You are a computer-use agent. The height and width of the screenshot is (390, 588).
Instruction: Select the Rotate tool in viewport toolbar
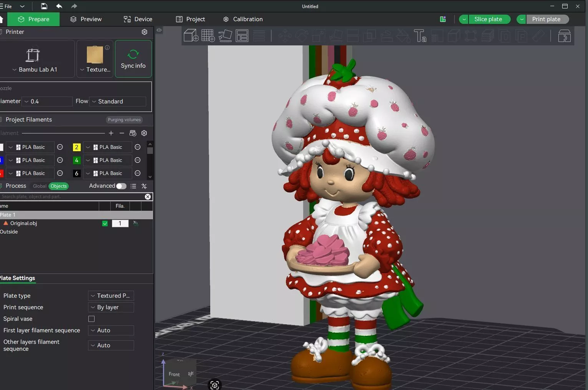(x=302, y=36)
